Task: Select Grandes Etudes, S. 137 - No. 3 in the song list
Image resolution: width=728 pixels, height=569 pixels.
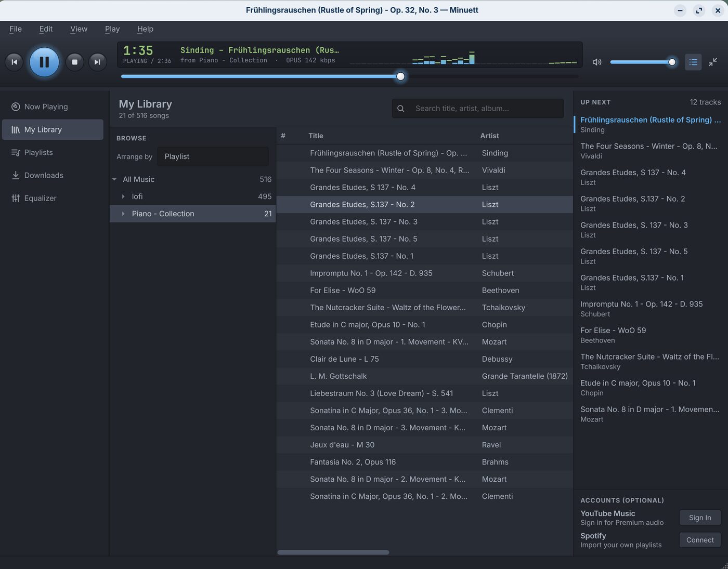Action: tap(424, 221)
